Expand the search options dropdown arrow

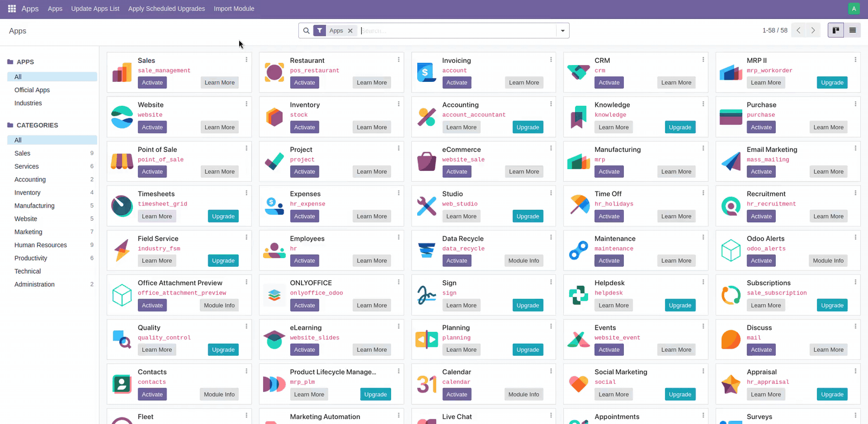coord(563,31)
